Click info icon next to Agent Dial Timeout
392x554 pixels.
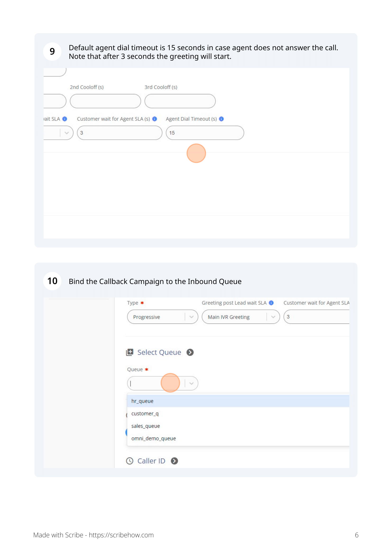pyautogui.click(x=221, y=119)
